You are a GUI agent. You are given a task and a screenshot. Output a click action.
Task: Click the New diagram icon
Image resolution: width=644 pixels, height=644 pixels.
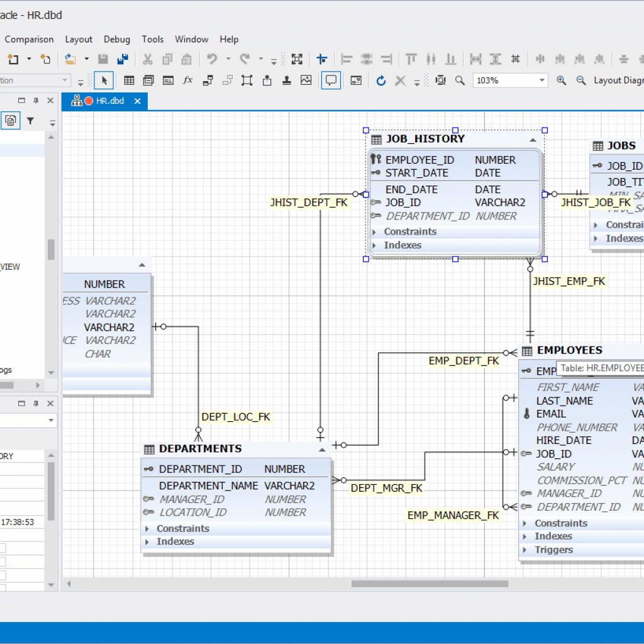13,59
